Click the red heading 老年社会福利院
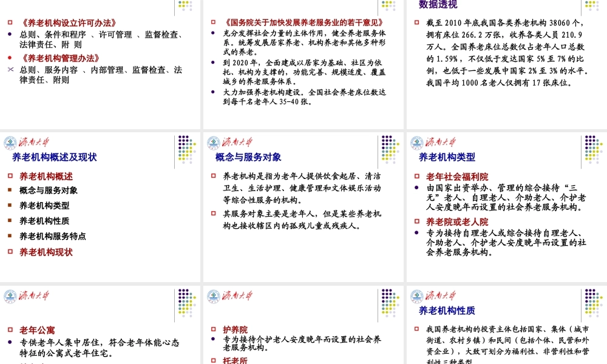 coord(457,177)
